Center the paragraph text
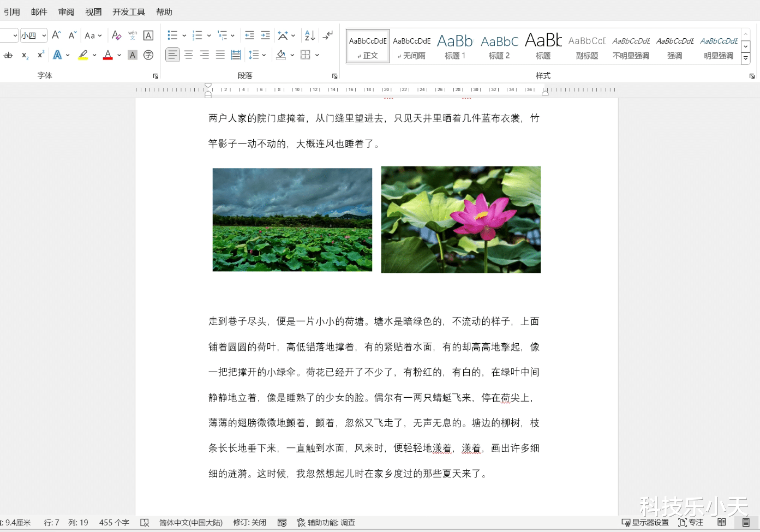The height and width of the screenshot is (532, 760). tap(189, 55)
